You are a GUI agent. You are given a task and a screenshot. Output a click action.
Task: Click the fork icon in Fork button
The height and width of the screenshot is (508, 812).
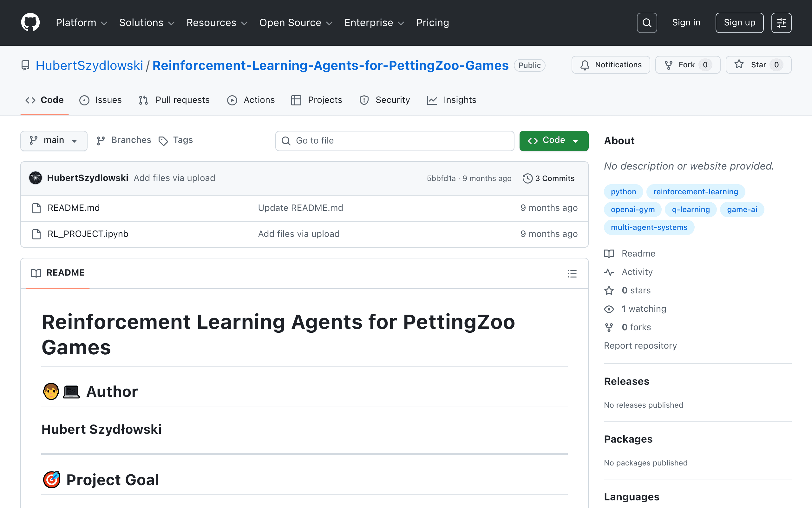click(x=668, y=65)
